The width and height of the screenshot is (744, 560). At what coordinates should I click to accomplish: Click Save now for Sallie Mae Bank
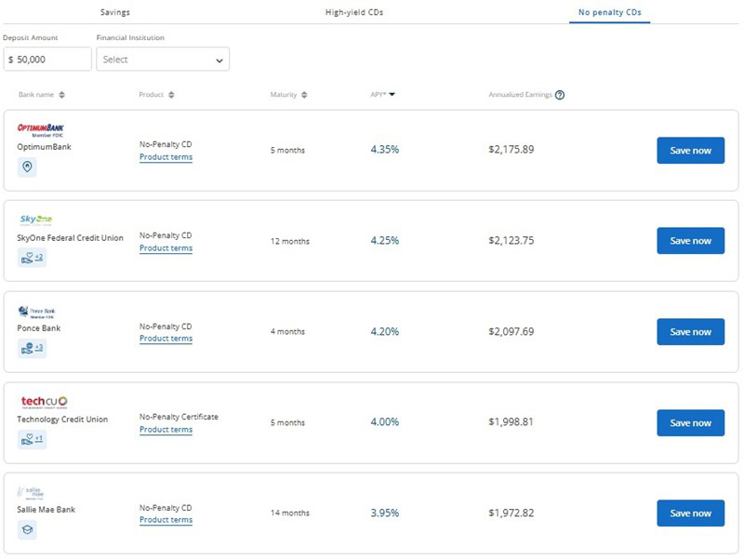click(690, 513)
